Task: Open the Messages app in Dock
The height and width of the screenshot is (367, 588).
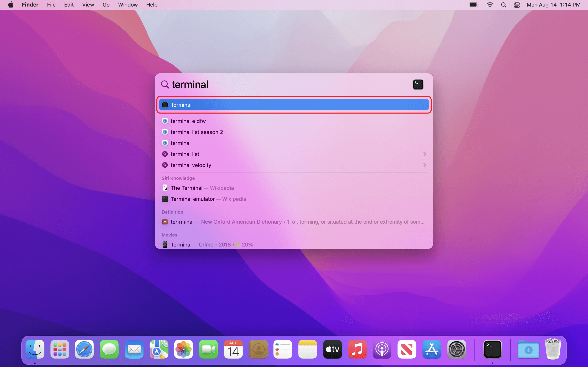Action: click(x=109, y=349)
